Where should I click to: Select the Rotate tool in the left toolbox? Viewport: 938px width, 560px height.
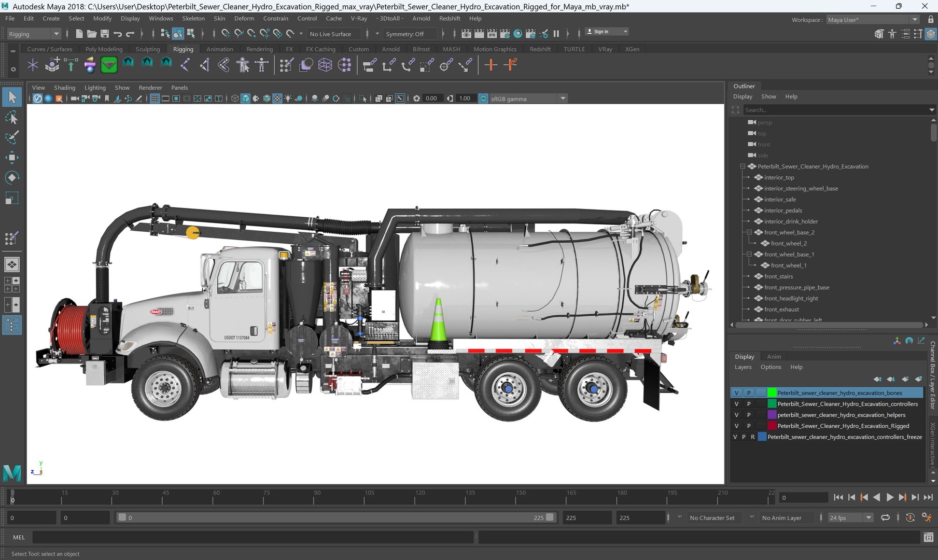11,177
